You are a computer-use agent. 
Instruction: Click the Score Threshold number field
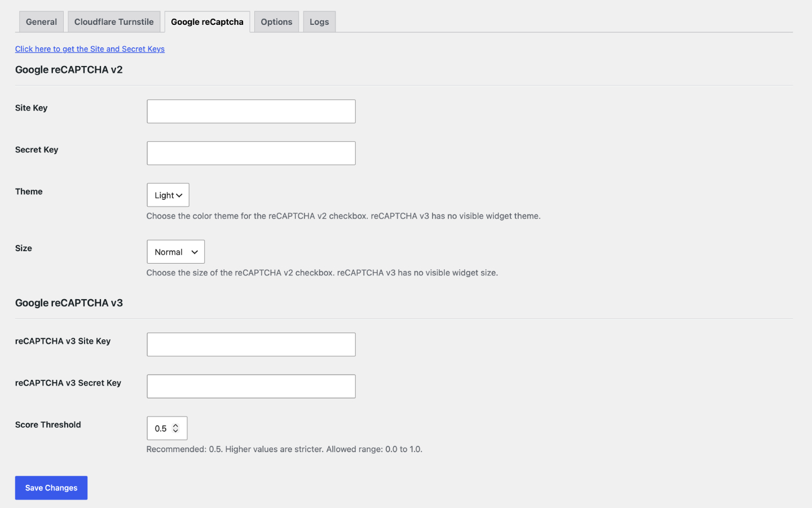click(x=167, y=428)
